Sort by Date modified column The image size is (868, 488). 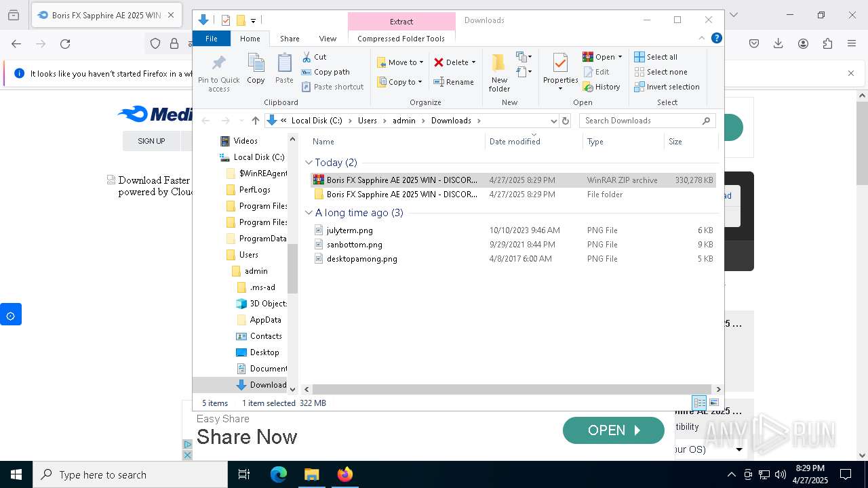click(x=534, y=142)
